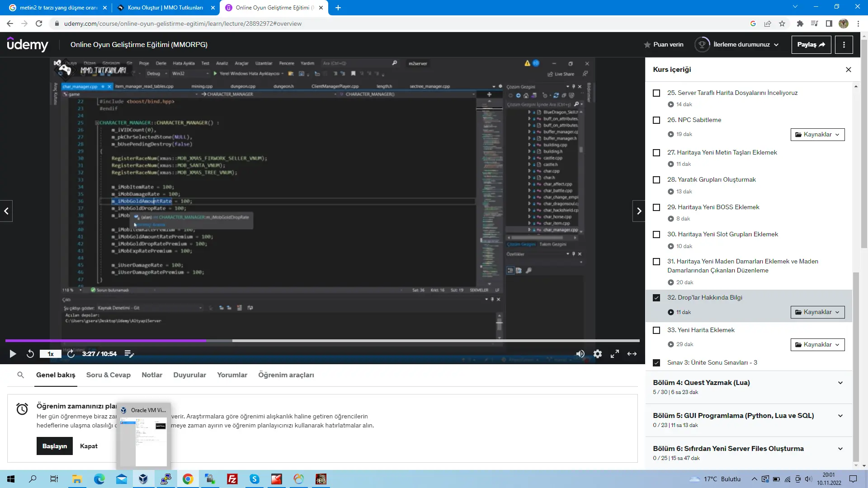Switch to Soru & Cevap tab
Viewport: 868px width, 488px height.
pyautogui.click(x=108, y=375)
